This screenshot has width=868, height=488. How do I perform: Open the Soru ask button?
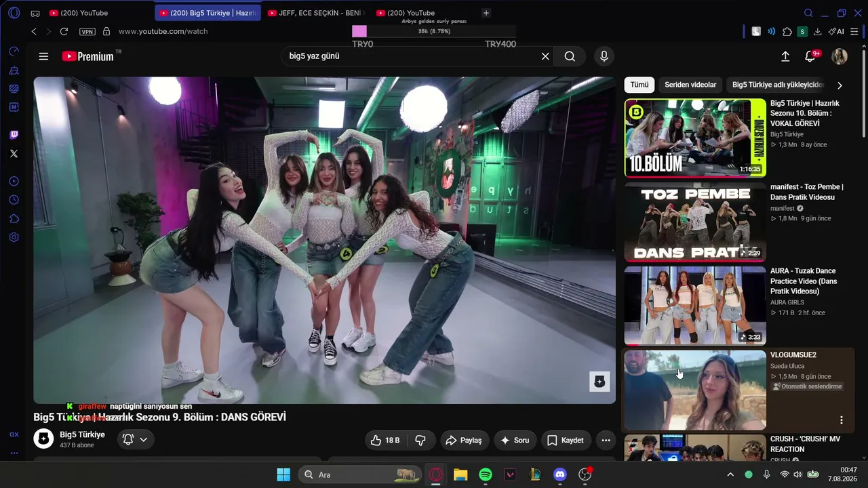515,441
